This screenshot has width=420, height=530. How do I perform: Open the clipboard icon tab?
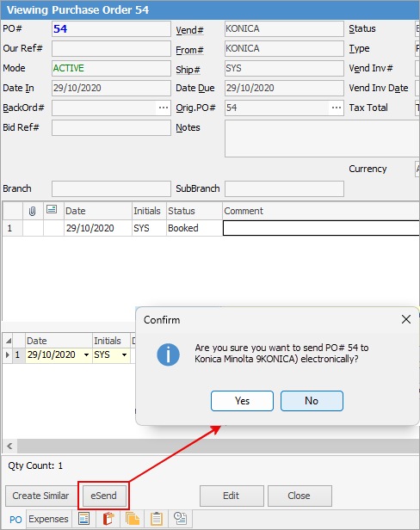pyautogui.click(x=157, y=519)
